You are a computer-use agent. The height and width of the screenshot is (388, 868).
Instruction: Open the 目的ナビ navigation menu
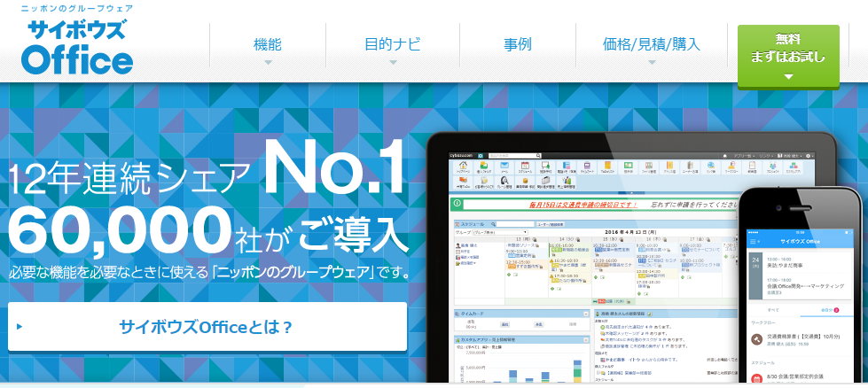click(393, 45)
